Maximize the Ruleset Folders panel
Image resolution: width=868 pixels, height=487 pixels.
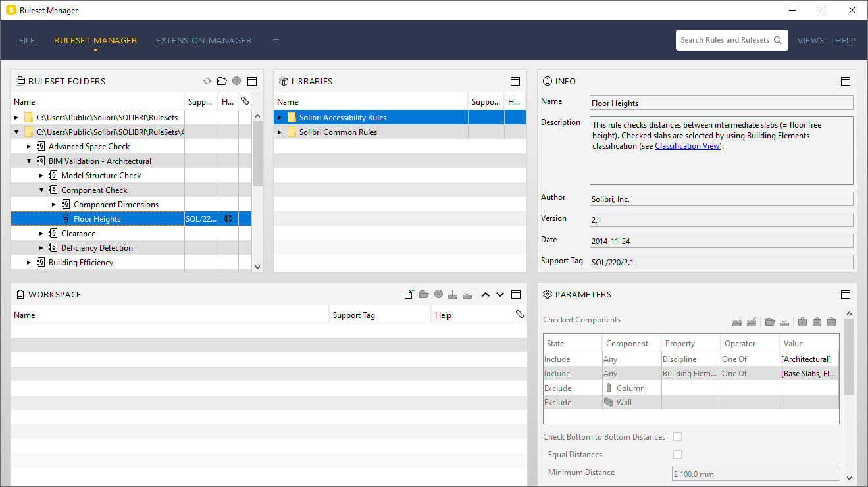[251, 81]
